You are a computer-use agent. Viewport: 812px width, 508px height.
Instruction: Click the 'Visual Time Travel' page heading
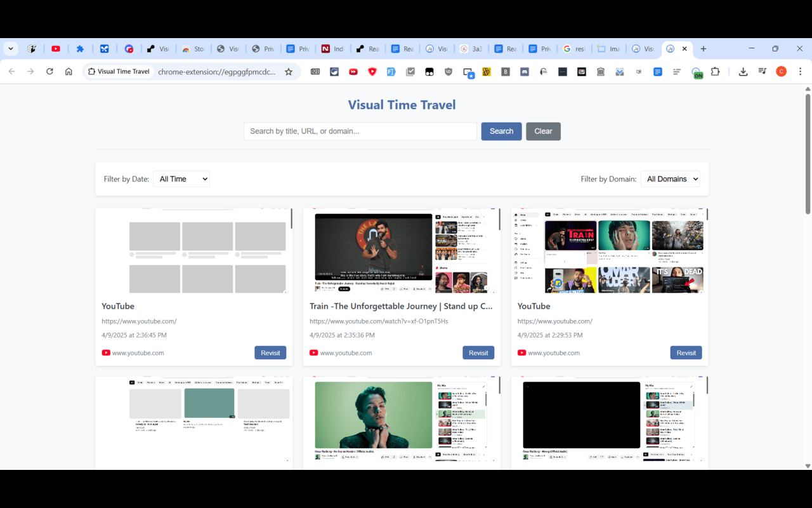[402, 105]
